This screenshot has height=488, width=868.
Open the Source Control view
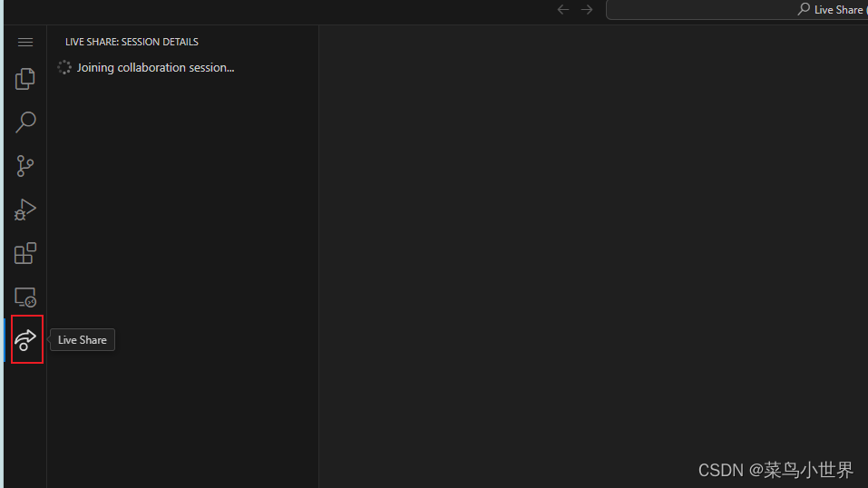[x=24, y=166]
